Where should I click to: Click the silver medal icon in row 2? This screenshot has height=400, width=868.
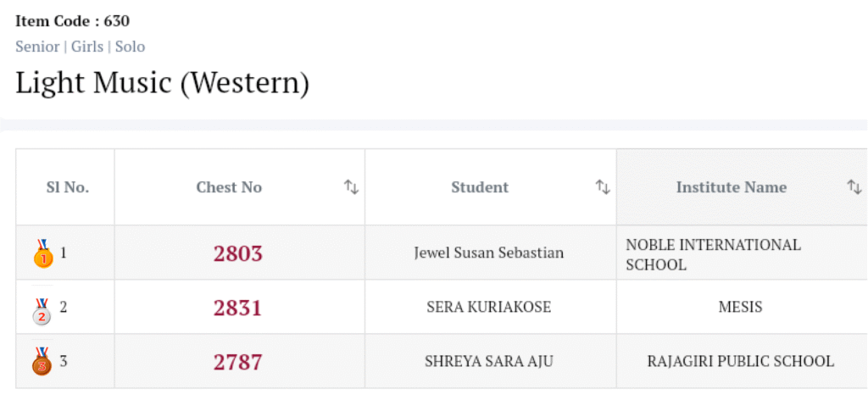click(42, 308)
